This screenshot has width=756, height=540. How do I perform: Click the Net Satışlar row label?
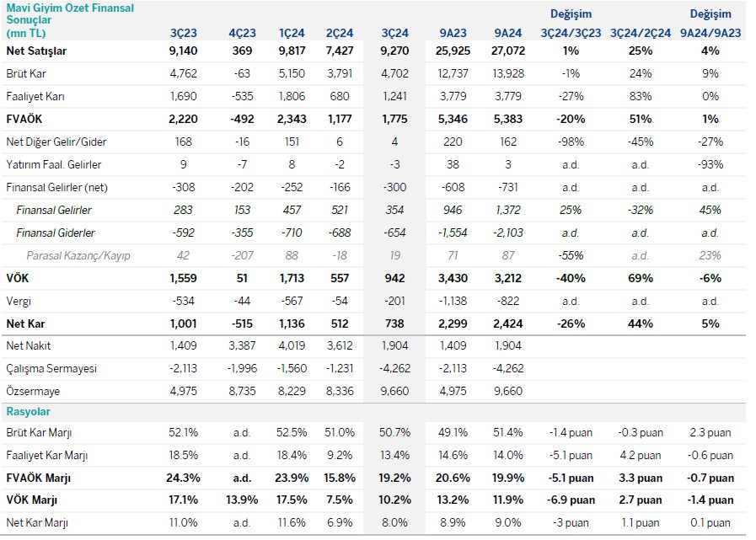35,51
